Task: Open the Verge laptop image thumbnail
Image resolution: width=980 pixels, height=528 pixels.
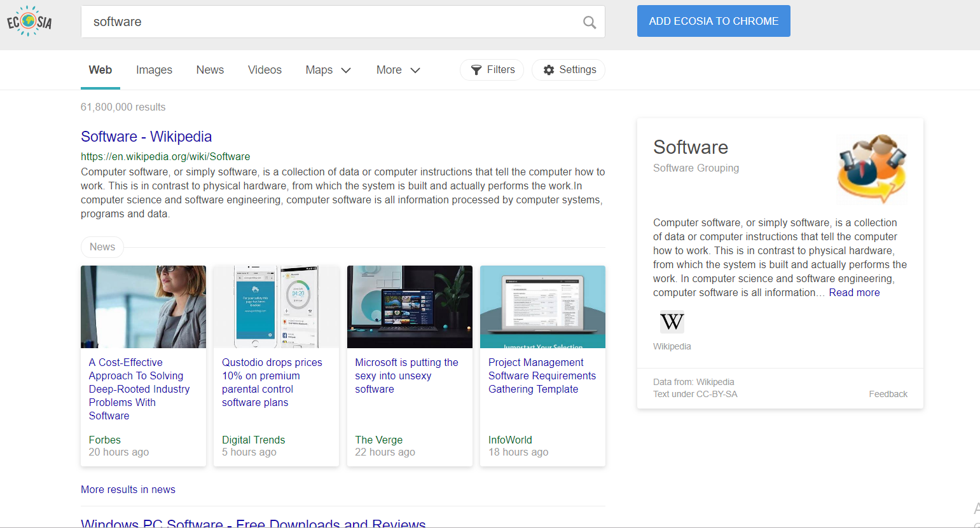Action: [x=410, y=307]
